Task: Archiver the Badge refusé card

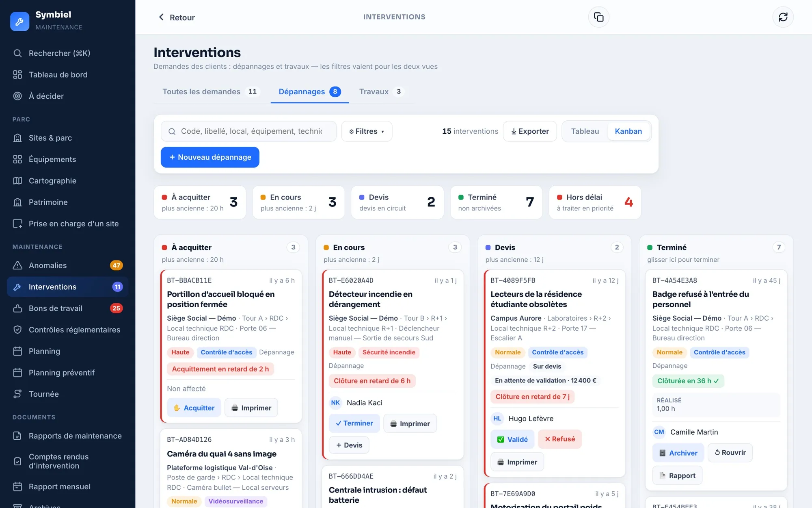Action: pos(678,453)
